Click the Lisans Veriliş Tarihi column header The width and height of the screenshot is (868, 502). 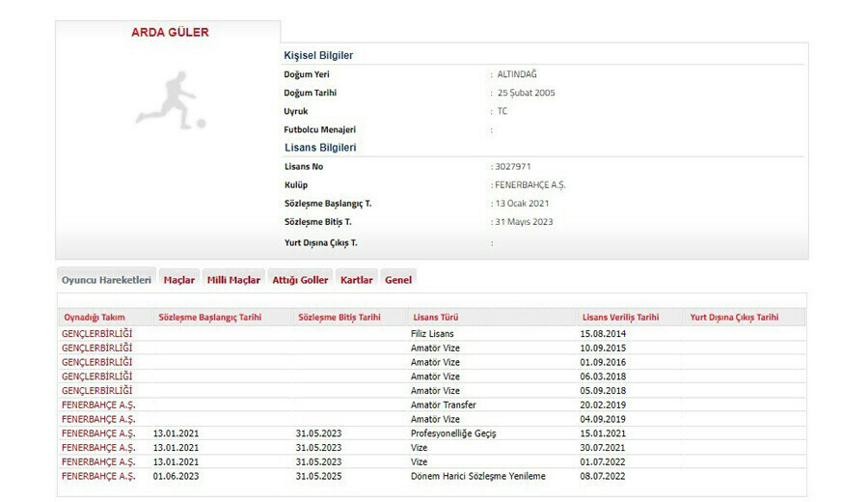tap(620, 317)
